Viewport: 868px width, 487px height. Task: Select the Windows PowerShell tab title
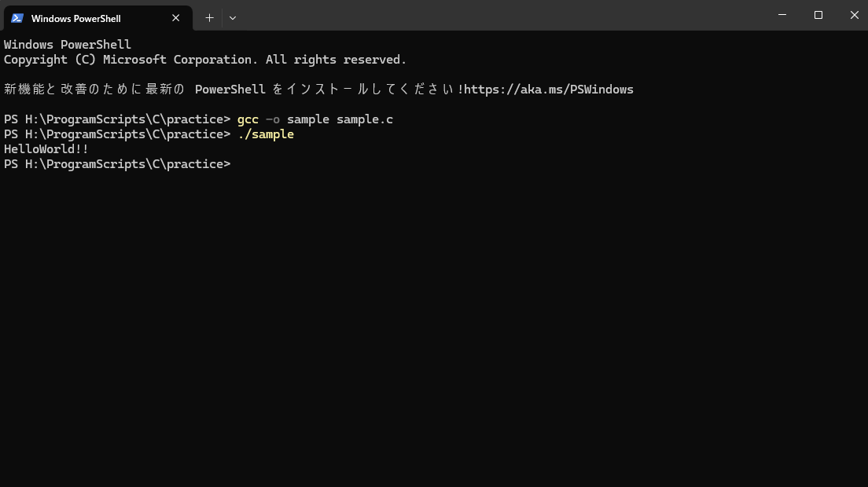coord(76,18)
